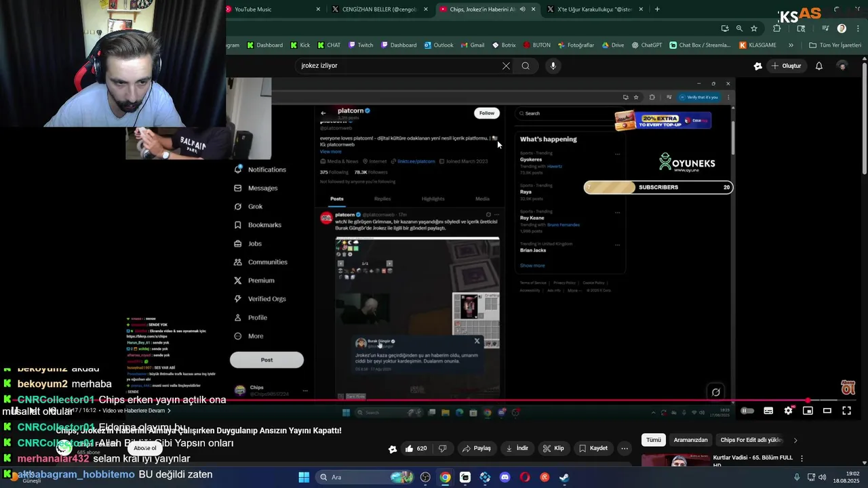The image size is (868, 488).
Task: Open options menu for Kurtlar Vadisi video
Action: (802, 459)
